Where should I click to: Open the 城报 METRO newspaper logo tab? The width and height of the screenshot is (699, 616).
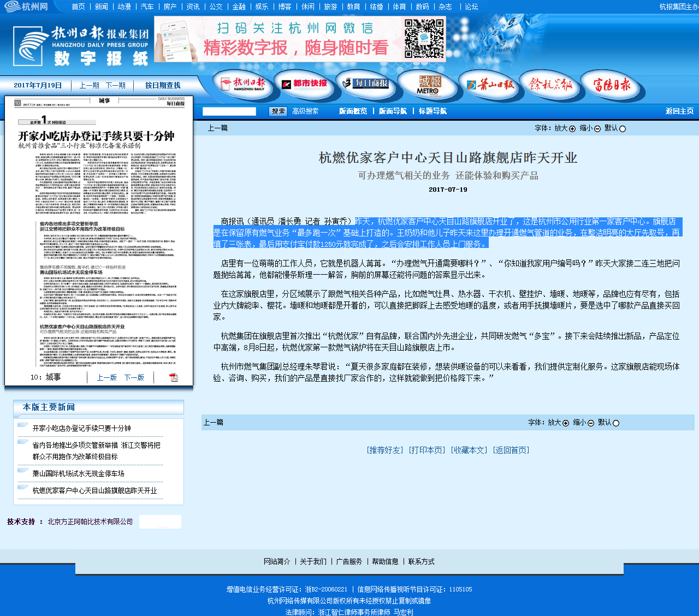[x=429, y=85]
